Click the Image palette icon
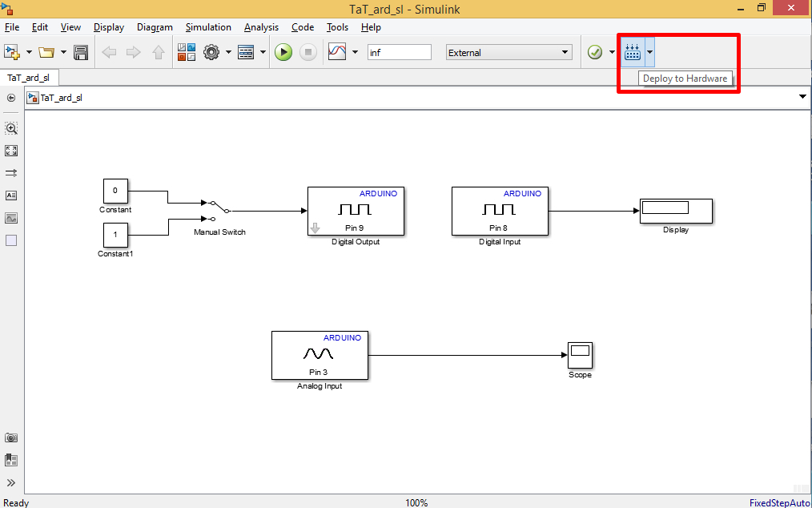The width and height of the screenshot is (812, 508). (x=11, y=218)
